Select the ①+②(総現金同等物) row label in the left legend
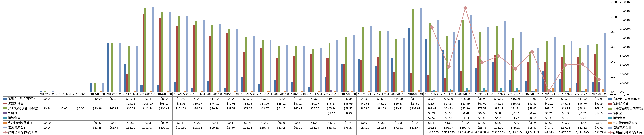 23,108
